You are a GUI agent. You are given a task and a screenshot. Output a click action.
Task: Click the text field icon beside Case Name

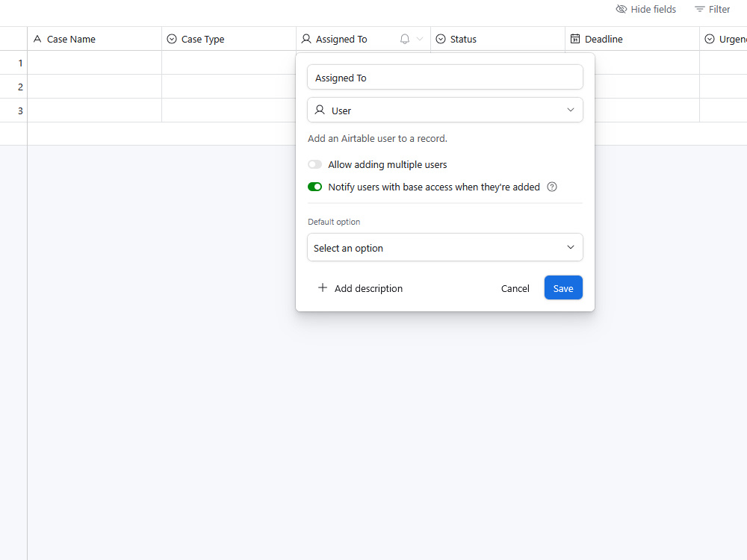37,39
